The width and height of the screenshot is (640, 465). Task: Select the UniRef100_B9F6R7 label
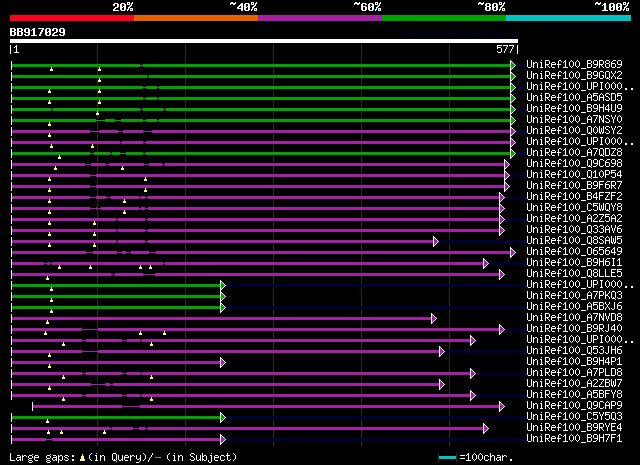tap(574, 185)
